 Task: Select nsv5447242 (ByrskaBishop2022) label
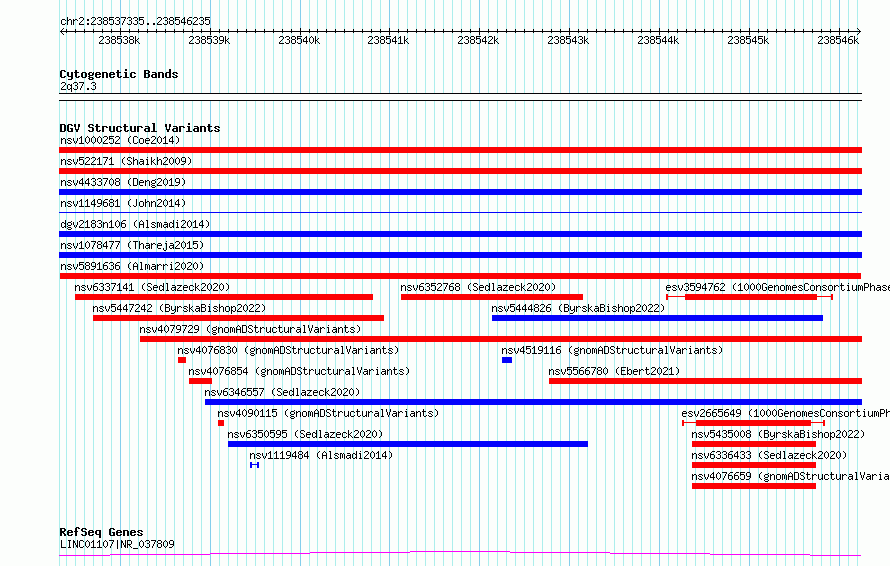tap(179, 308)
